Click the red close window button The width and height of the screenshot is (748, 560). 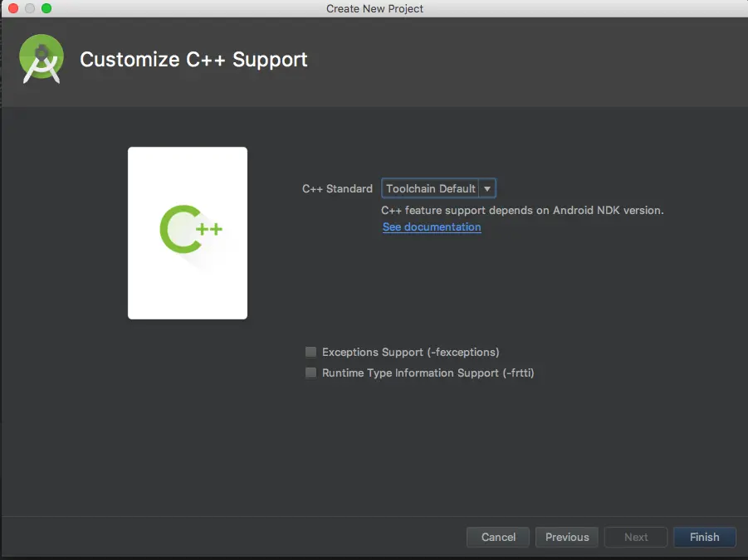pyautogui.click(x=13, y=8)
